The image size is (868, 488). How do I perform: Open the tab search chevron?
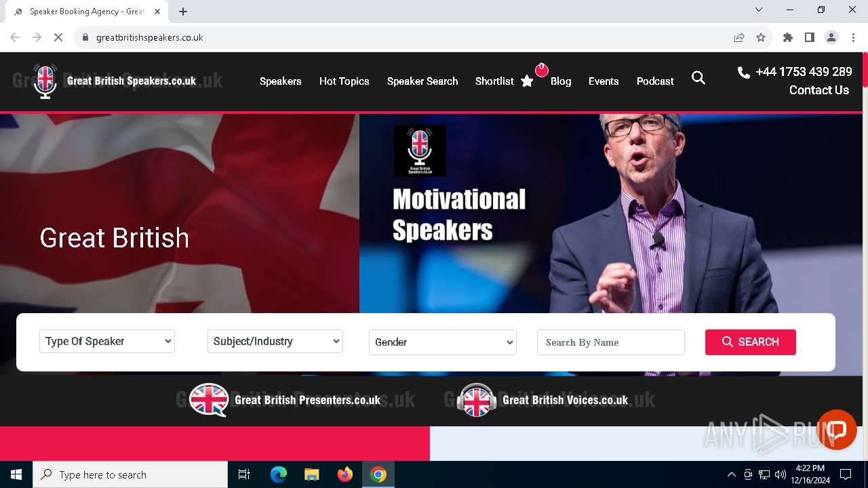(759, 9)
